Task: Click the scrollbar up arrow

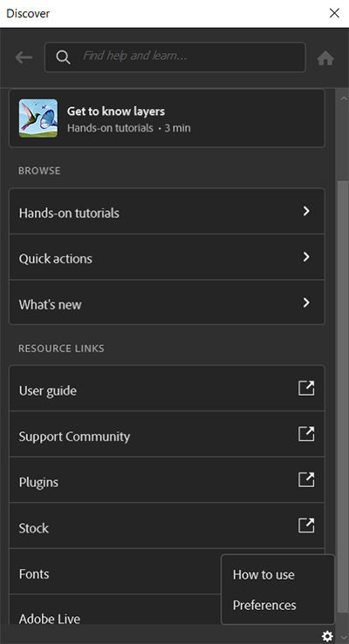Action: [342, 99]
